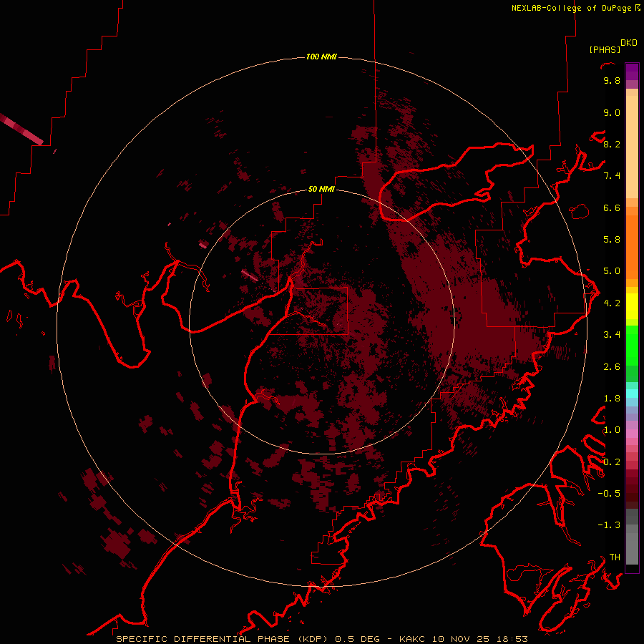Select the -0.5 legend scale value

point(609,493)
